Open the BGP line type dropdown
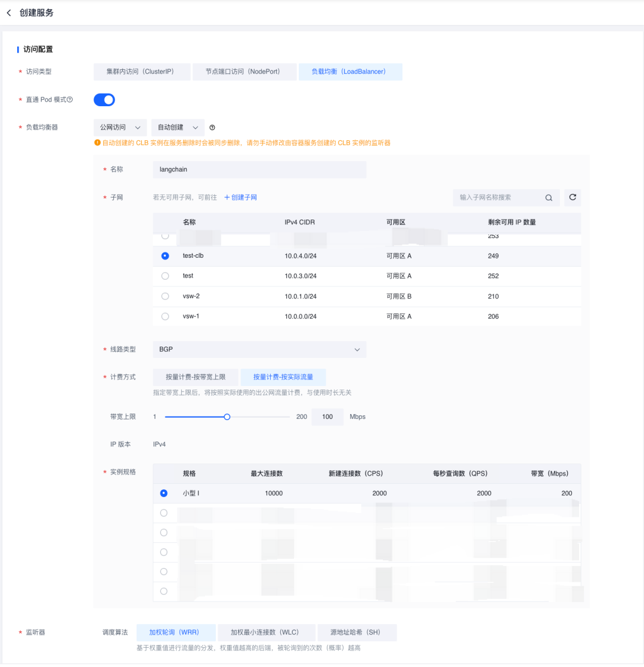Screen dimensions: 644x667 [259, 350]
